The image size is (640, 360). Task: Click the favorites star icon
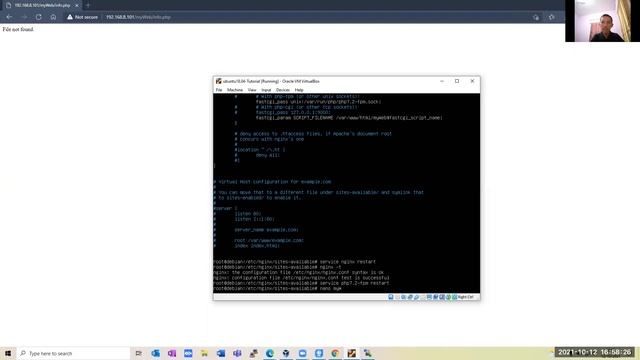coord(551,17)
